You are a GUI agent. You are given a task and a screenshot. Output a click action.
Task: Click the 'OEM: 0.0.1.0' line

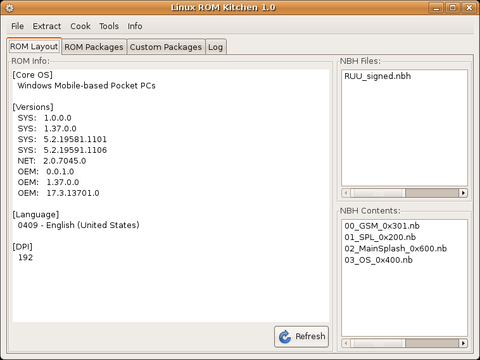[x=46, y=172]
